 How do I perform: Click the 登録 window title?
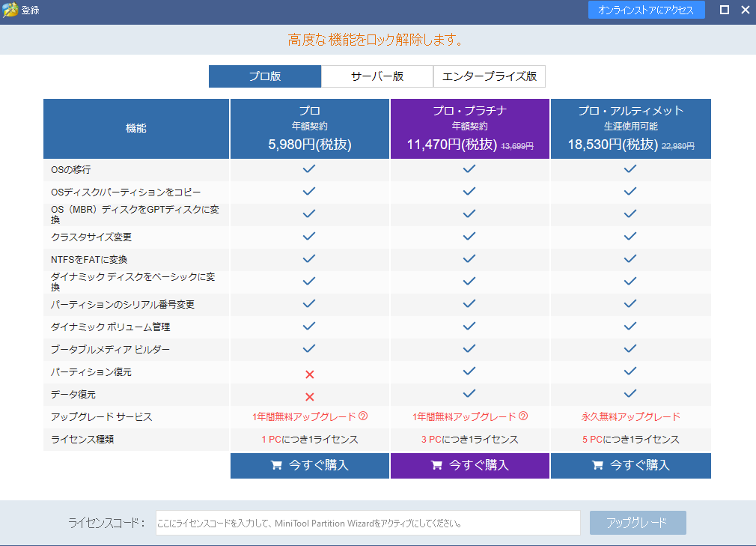[31, 10]
